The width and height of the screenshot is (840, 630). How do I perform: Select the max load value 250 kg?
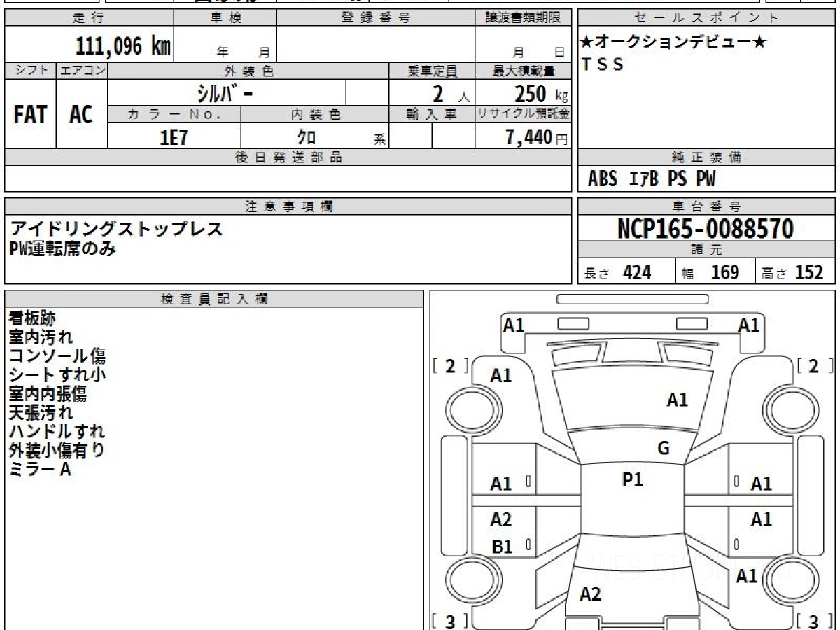[540, 94]
